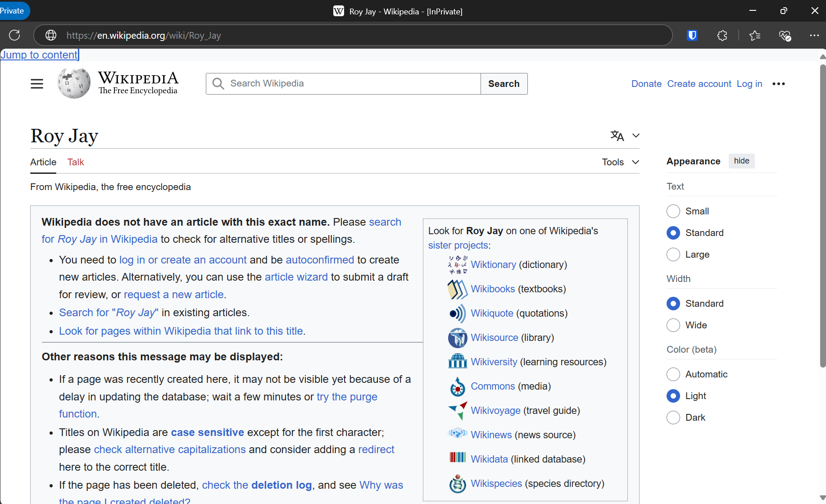Reload the page with refresh icon
Screen dimensions: 826x504
14,35
